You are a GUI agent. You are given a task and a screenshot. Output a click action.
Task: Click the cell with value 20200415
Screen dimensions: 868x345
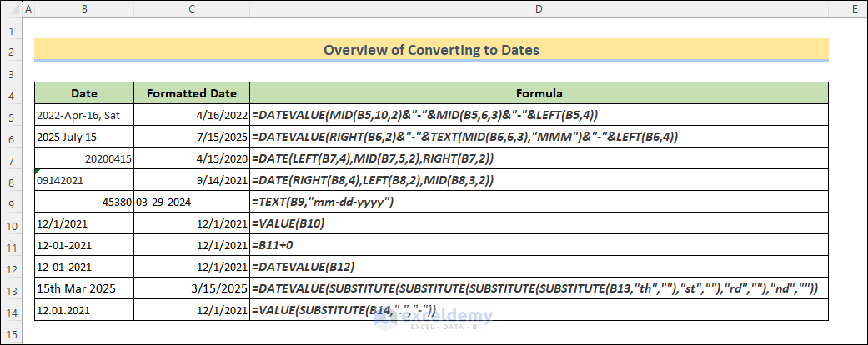[84, 158]
